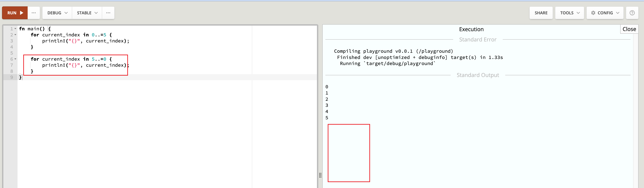Click output value 0 in Standard Output
The image size is (644, 188).
click(327, 87)
